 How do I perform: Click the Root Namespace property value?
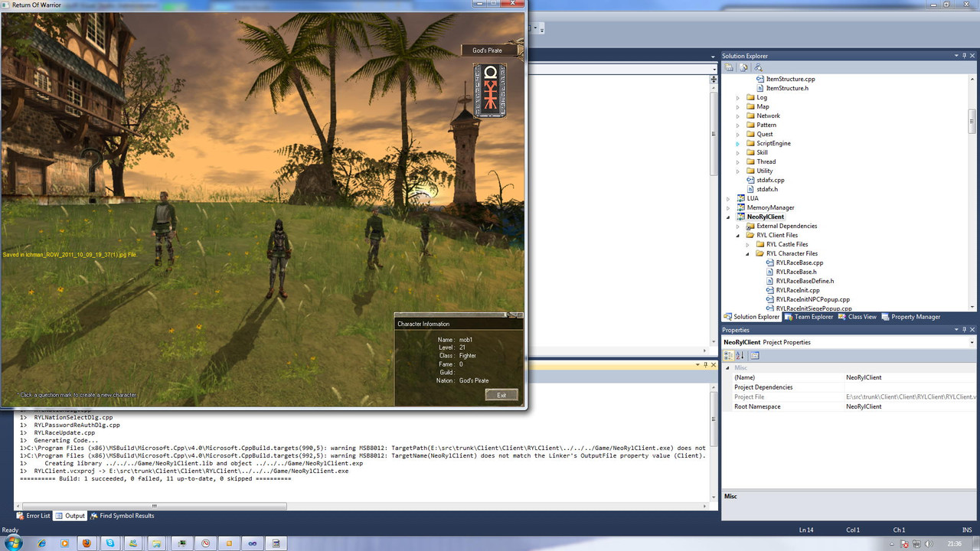tap(910, 406)
